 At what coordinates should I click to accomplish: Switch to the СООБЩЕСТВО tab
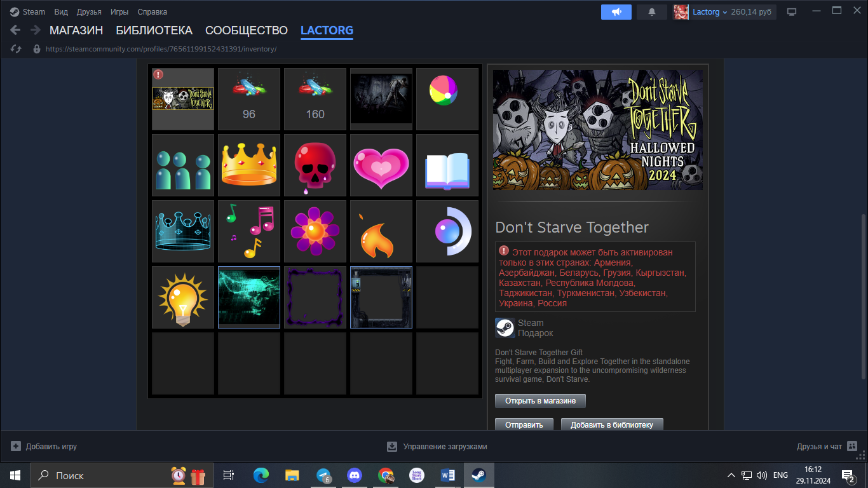coord(247,30)
